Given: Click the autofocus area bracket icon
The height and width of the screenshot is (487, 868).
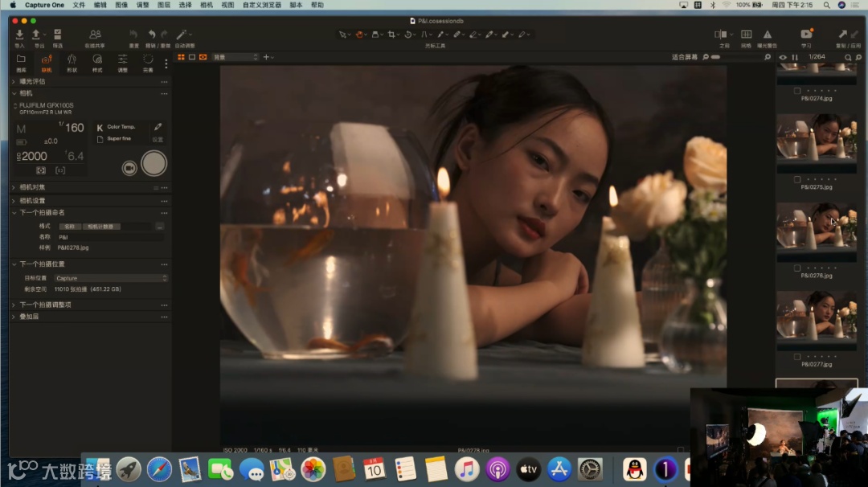Looking at the screenshot, I should pyautogui.click(x=60, y=170).
